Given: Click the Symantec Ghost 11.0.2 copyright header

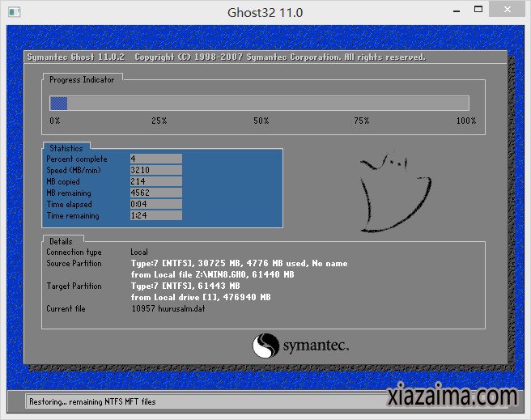Looking at the screenshot, I should point(226,57).
